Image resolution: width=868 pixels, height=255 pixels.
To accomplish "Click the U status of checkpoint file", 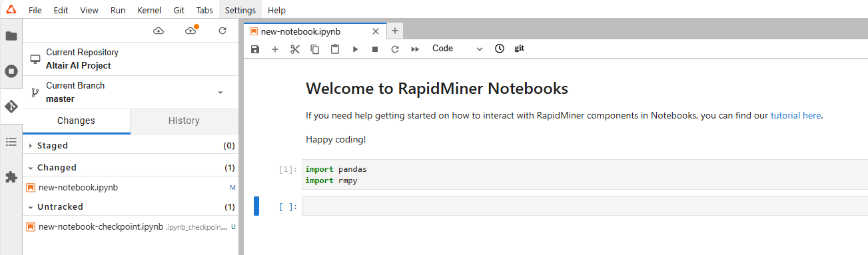I will tap(233, 227).
